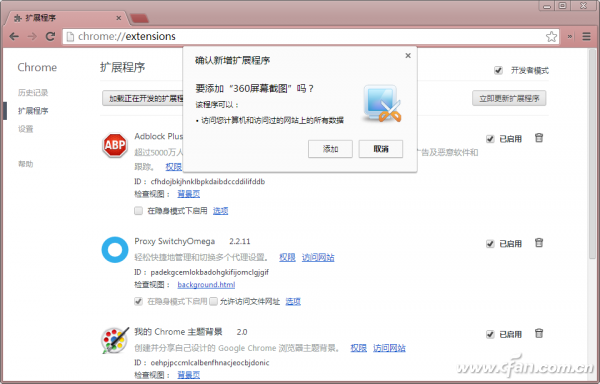Image resolution: width=600 pixels, height=384 pixels.
Task: Show hidden toolbar extensions chevron
Action: 570,36
